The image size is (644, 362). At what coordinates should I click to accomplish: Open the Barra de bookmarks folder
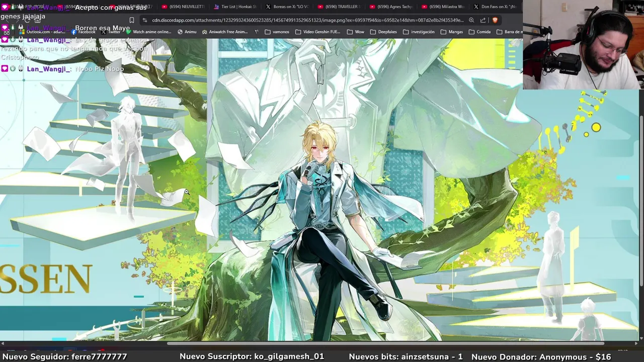pyautogui.click(x=509, y=32)
